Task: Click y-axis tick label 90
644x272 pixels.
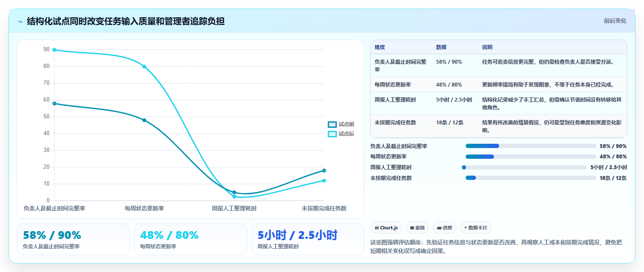Action: coord(46,49)
